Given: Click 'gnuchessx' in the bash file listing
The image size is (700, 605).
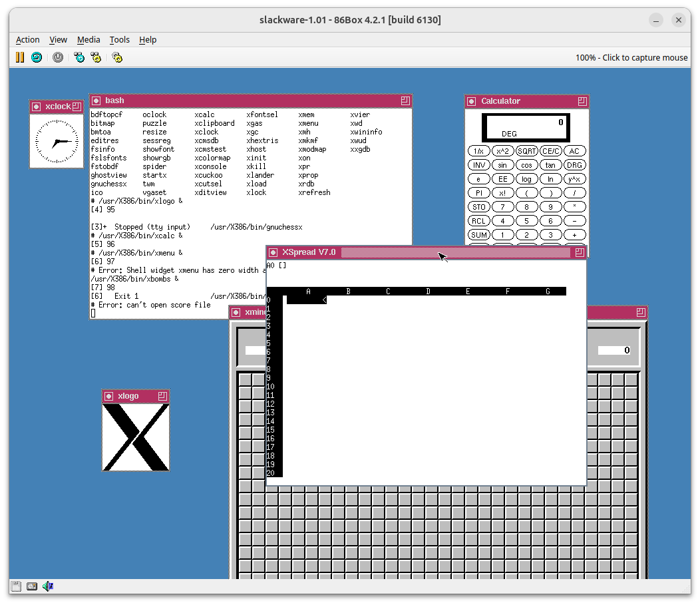Looking at the screenshot, I should click(x=108, y=184).
